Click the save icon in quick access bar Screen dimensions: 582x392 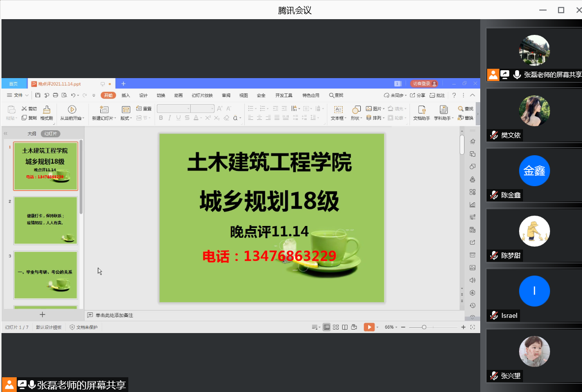pyautogui.click(x=38, y=95)
